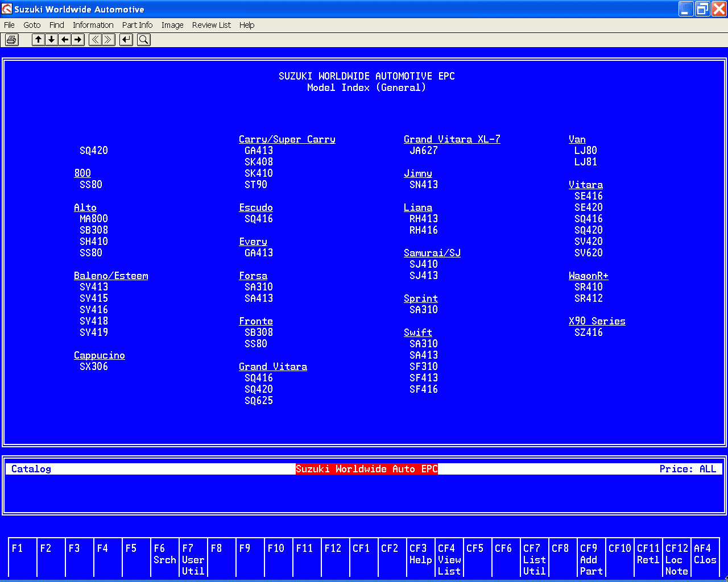The height and width of the screenshot is (582, 728).
Task: Select the Cappucino model heading
Action: [100, 355]
